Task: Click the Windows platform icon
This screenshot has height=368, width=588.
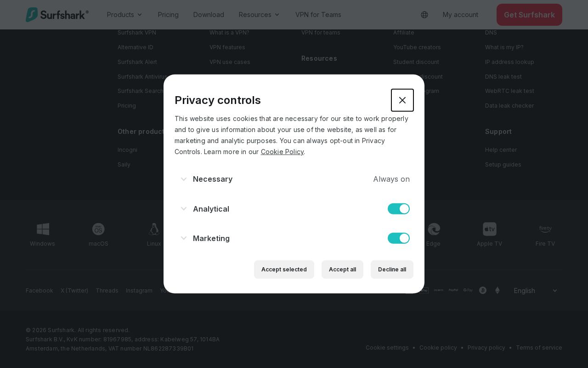Action: [43, 229]
